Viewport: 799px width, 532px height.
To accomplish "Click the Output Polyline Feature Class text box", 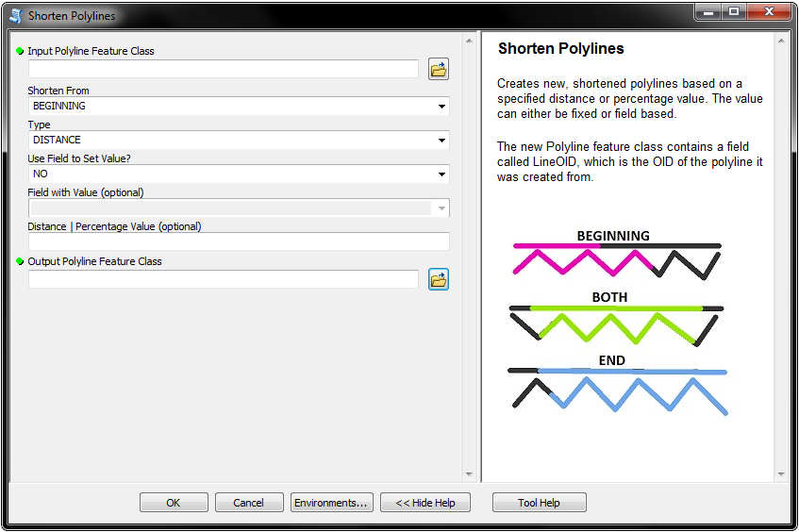I will (x=224, y=279).
